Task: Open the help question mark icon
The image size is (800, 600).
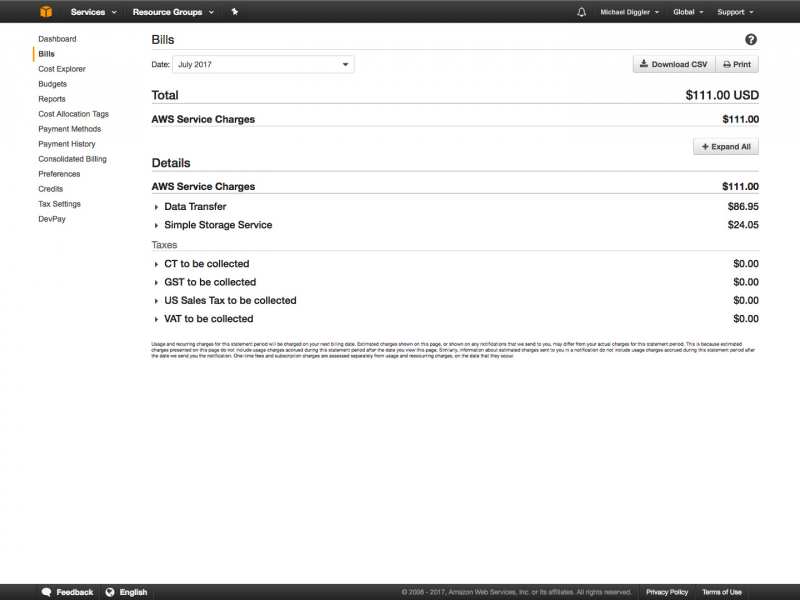Action: (751, 40)
